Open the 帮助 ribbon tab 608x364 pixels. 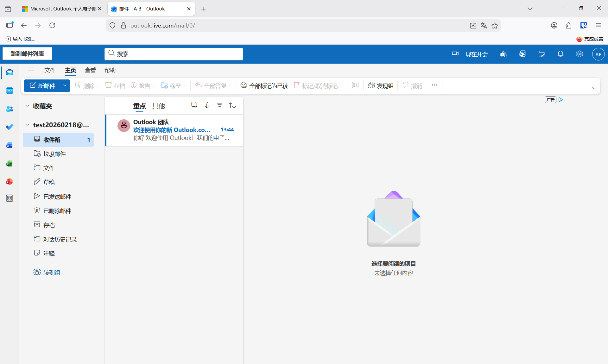point(110,70)
